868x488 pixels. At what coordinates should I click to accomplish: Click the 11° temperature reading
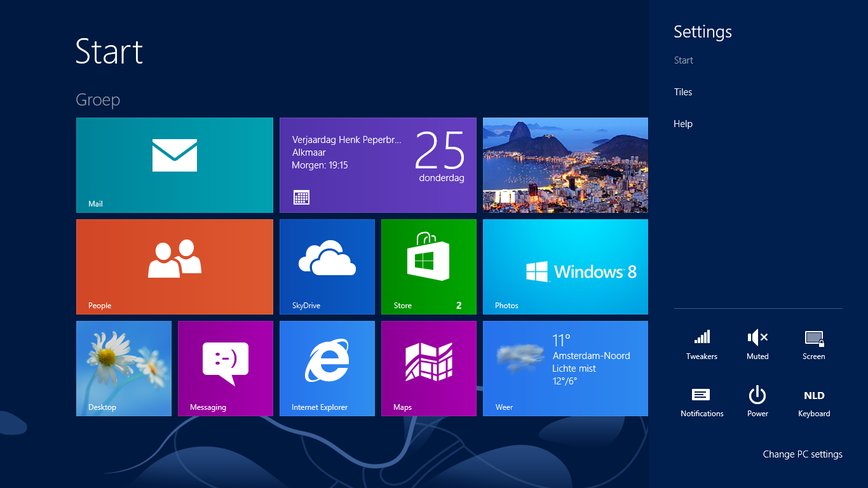coord(562,341)
